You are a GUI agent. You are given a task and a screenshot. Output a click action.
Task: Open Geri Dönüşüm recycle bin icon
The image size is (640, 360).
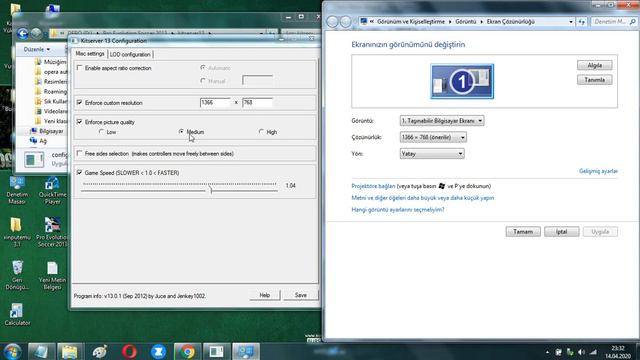click(x=17, y=275)
